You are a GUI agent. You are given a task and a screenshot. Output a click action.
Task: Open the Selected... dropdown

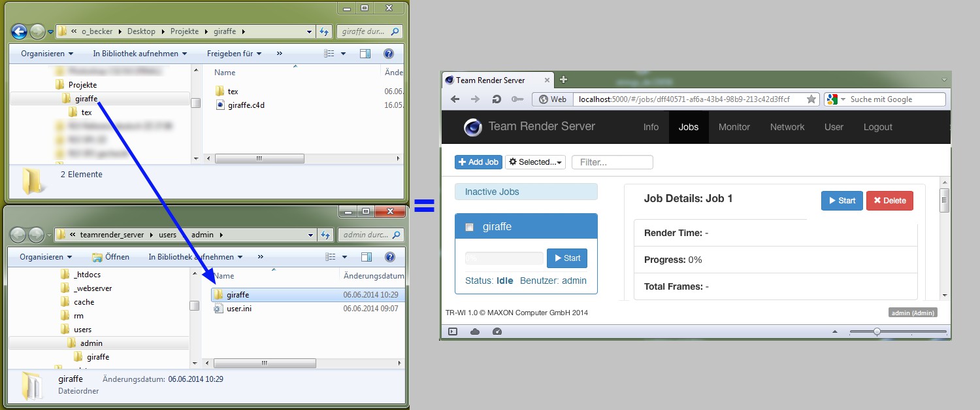coord(535,162)
